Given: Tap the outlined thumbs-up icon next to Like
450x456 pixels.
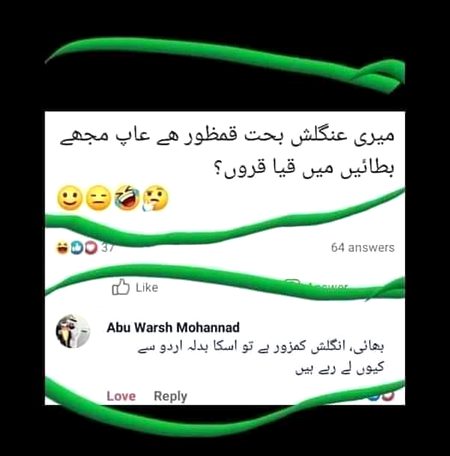Looking at the screenshot, I should 121,287.
